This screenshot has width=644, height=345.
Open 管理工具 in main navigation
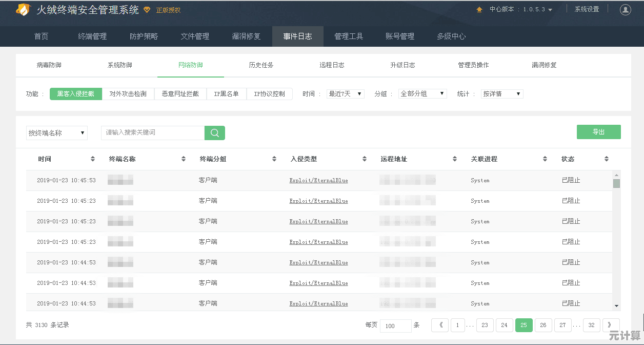click(x=349, y=36)
